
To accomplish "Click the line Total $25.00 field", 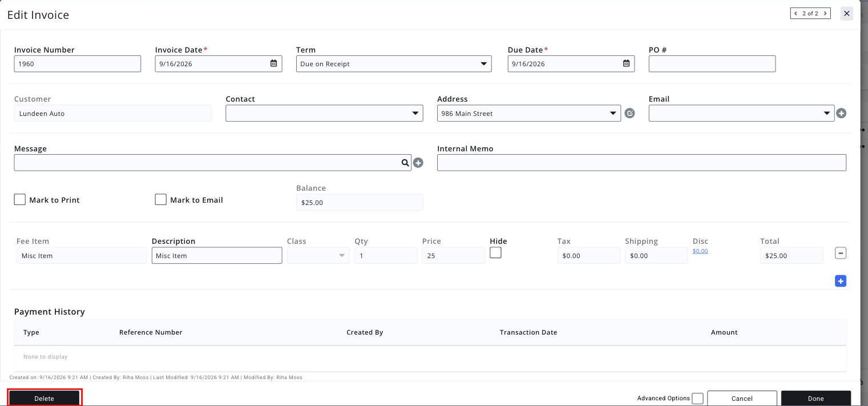I will coord(792,255).
